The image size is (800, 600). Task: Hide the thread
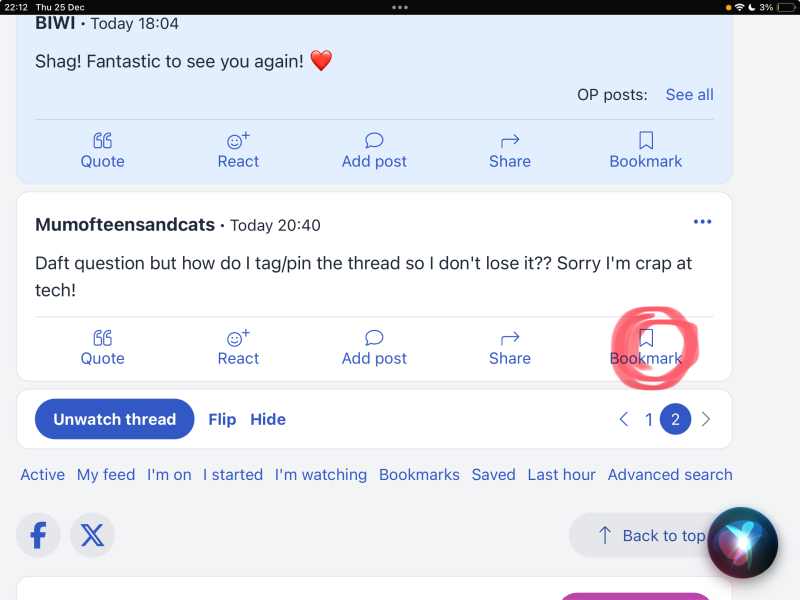[x=268, y=419]
